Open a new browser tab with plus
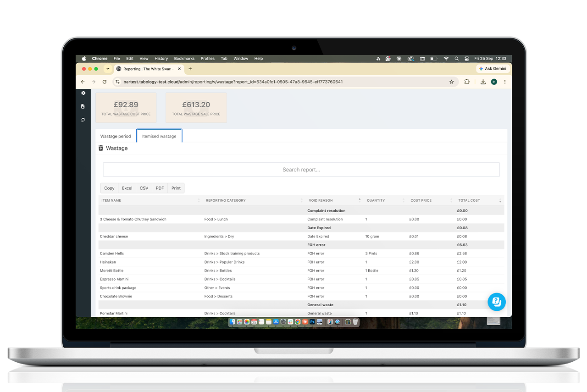 click(190, 69)
